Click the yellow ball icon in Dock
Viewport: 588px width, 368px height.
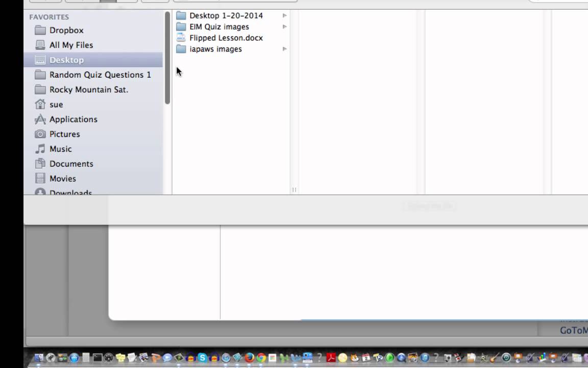(343, 357)
